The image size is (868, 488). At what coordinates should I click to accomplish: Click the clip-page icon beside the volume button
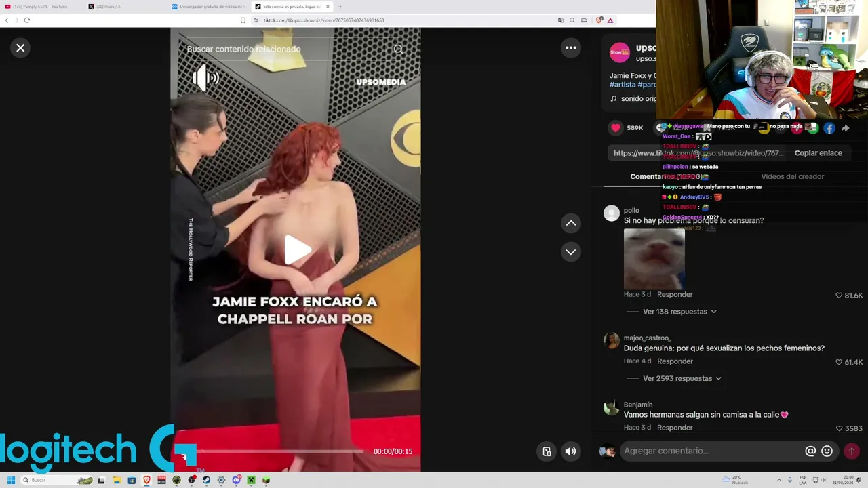[547, 451]
